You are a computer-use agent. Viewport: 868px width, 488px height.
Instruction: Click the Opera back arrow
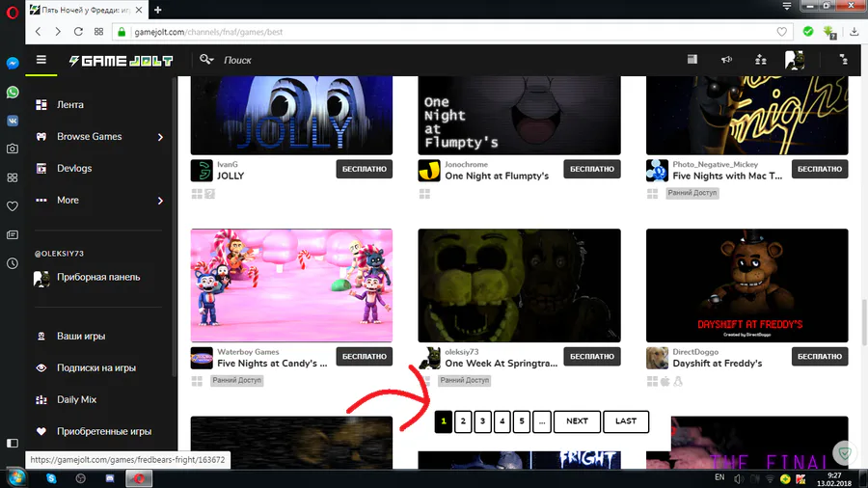pos(39,32)
